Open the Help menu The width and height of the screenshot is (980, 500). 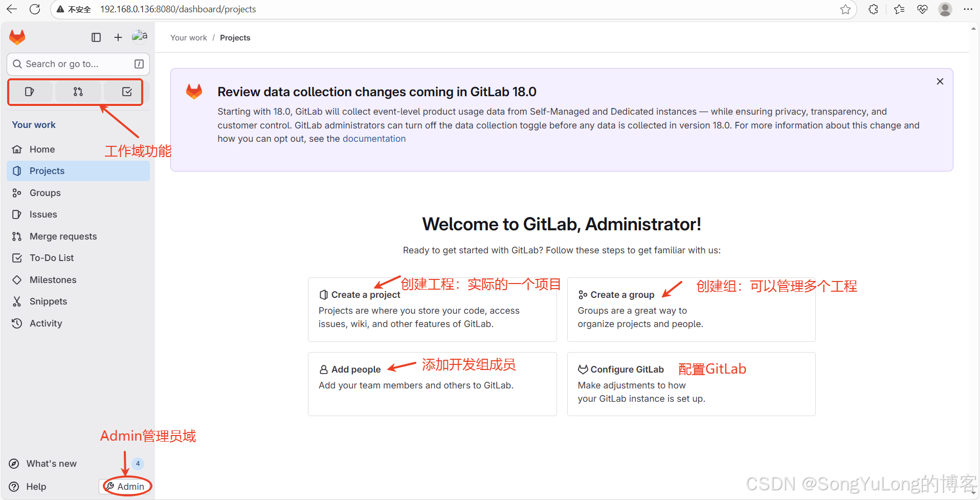28,487
